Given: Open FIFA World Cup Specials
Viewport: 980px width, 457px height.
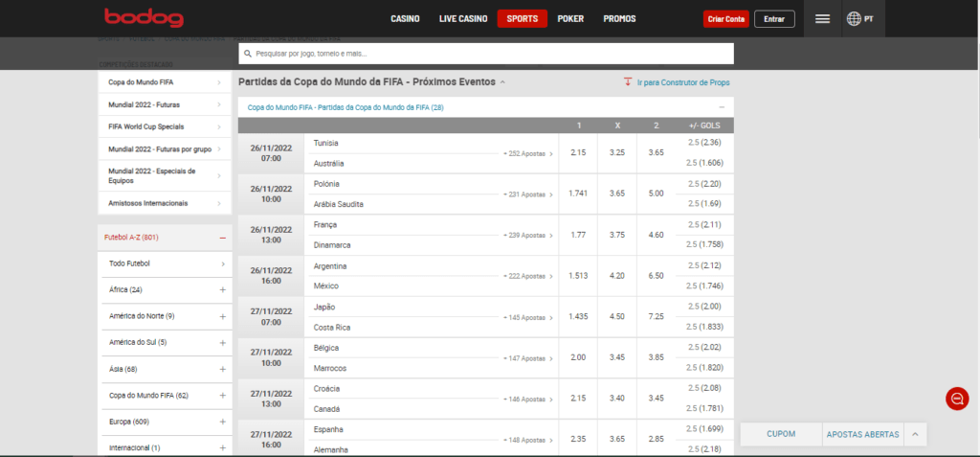Looking at the screenshot, I should [x=165, y=126].
